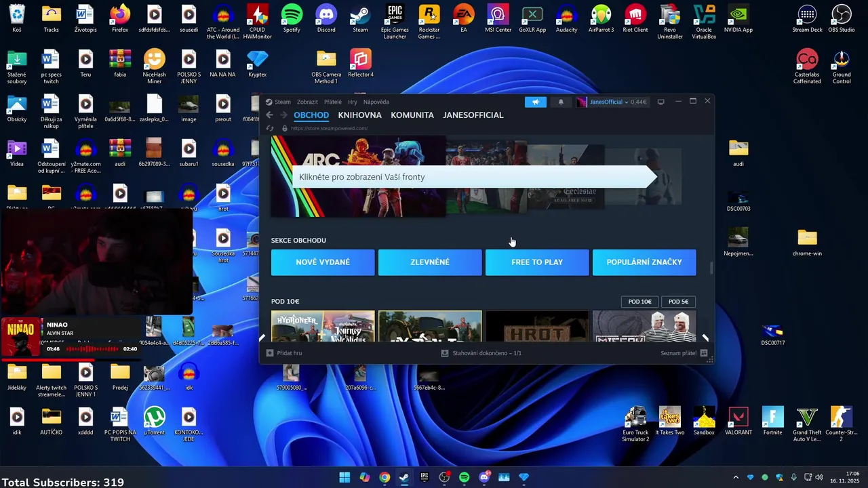Click Přidat hru in Steam footer

284,353
